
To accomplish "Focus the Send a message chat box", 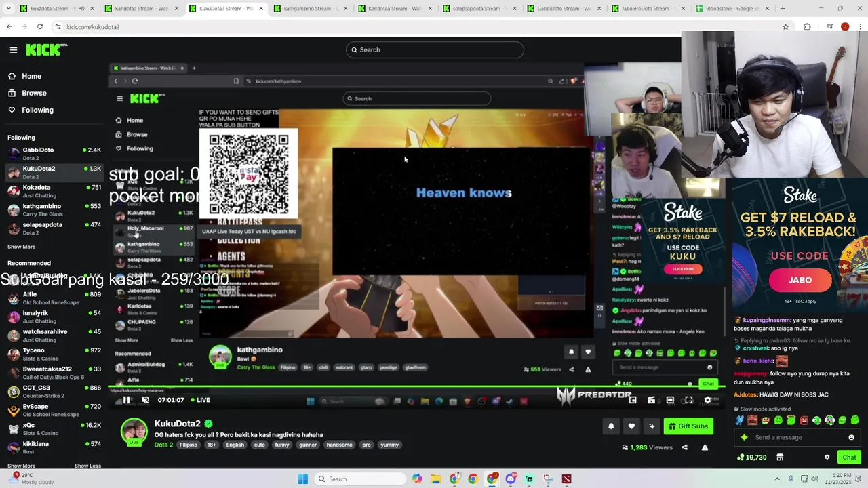I will (x=797, y=437).
